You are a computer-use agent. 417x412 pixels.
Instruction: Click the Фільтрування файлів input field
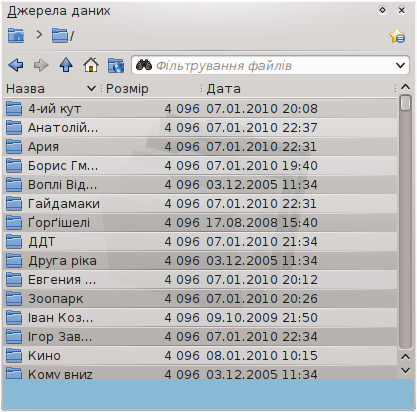(x=263, y=65)
